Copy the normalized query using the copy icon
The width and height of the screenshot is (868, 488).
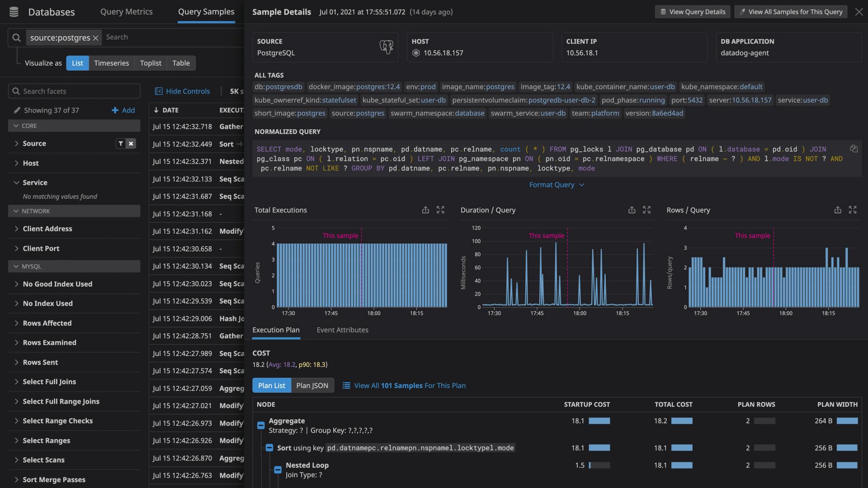pyautogui.click(x=854, y=148)
